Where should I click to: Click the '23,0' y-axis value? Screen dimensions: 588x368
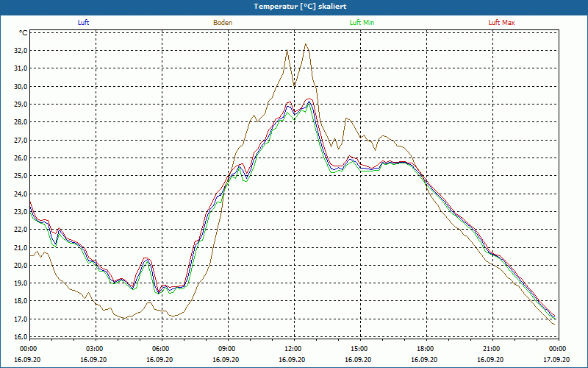coord(21,211)
